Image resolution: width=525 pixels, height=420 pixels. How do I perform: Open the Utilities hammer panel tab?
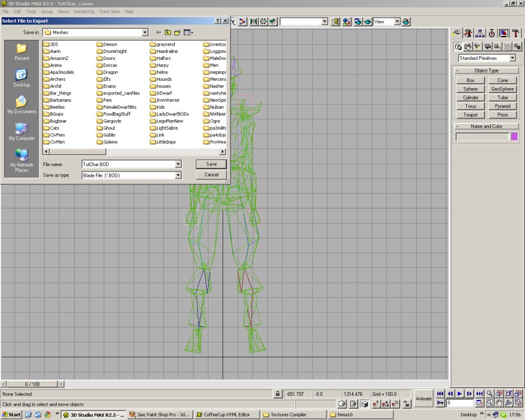click(x=516, y=33)
